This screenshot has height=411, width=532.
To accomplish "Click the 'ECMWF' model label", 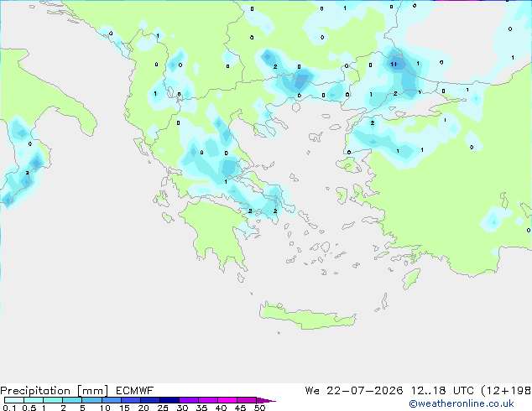I will 134,391.
